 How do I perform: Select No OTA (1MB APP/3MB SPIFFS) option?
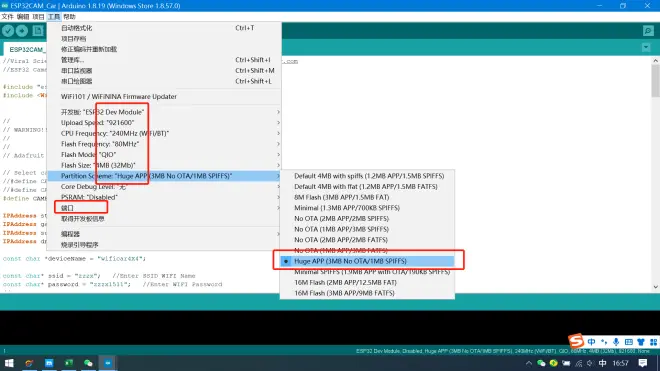[367, 229]
